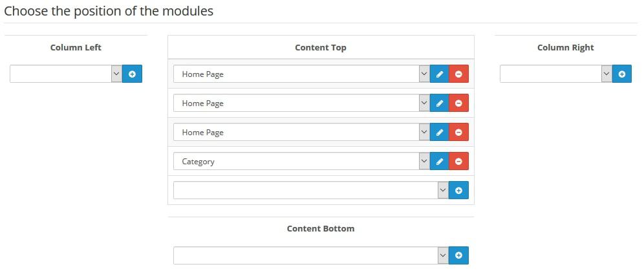Remove the Category module

(x=459, y=162)
